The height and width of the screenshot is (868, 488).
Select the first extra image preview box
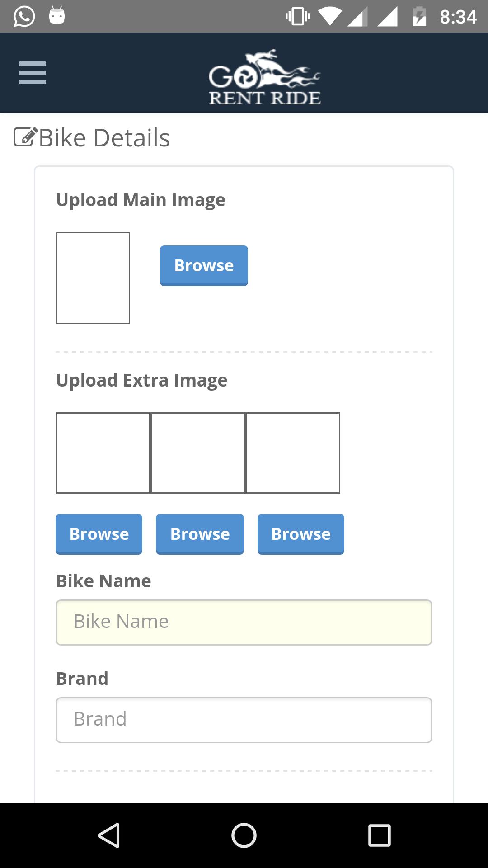(103, 453)
